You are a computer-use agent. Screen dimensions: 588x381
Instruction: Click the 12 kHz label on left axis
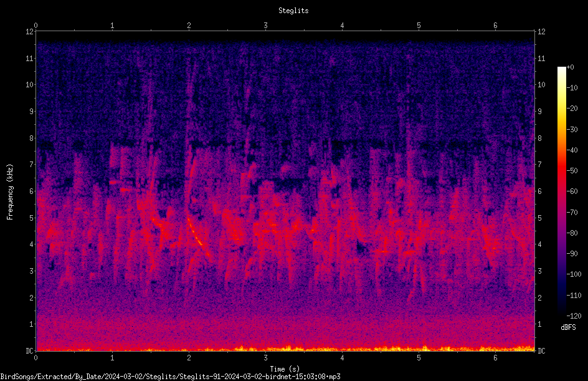pyautogui.click(x=30, y=32)
